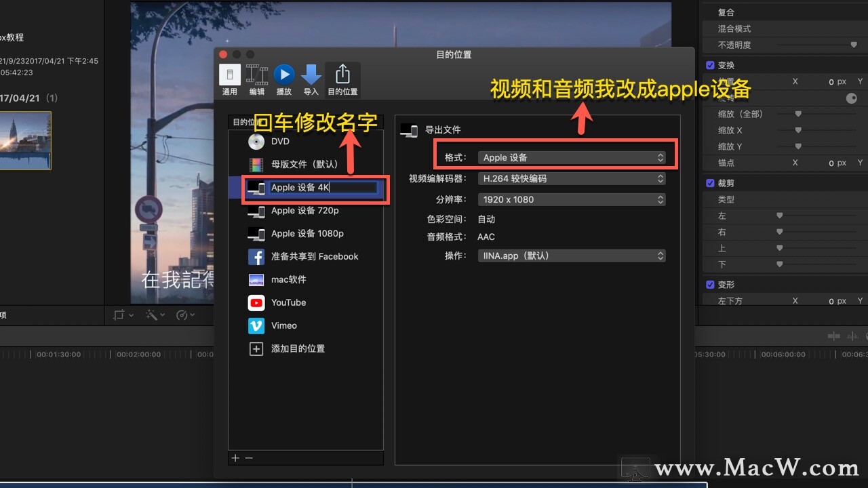The height and width of the screenshot is (488, 868).
Task: Open the 分辨率 1920 x 1080 dropdown
Action: point(572,200)
